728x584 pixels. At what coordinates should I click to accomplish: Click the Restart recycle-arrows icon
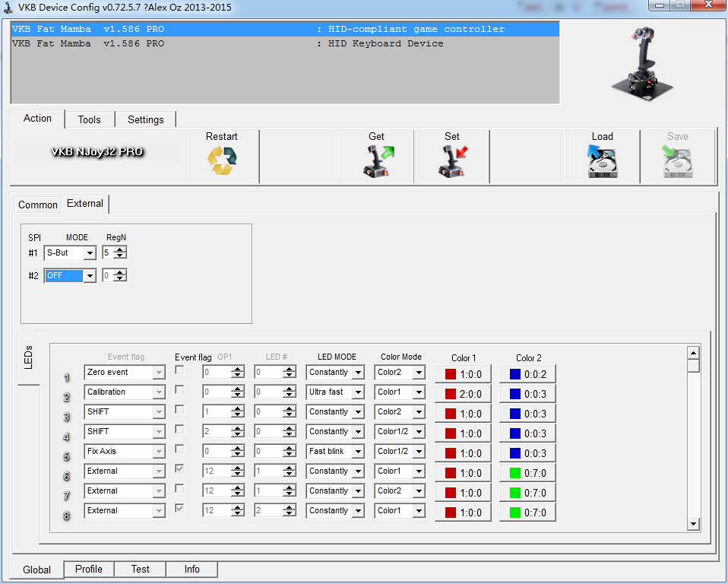pos(222,160)
